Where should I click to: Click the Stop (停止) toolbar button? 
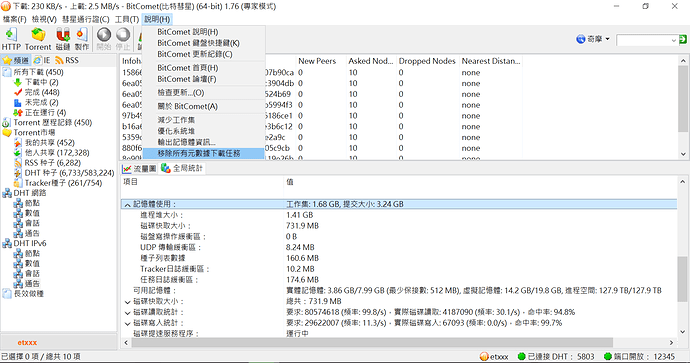point(123,39)
